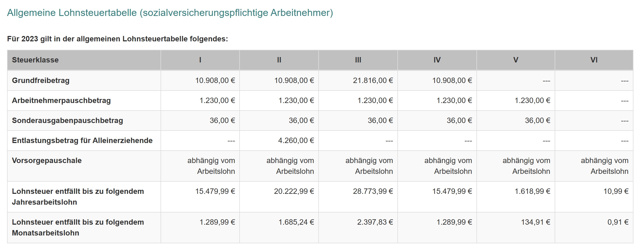Click the 1.618,99 € value in column V

tap(532, 191)
